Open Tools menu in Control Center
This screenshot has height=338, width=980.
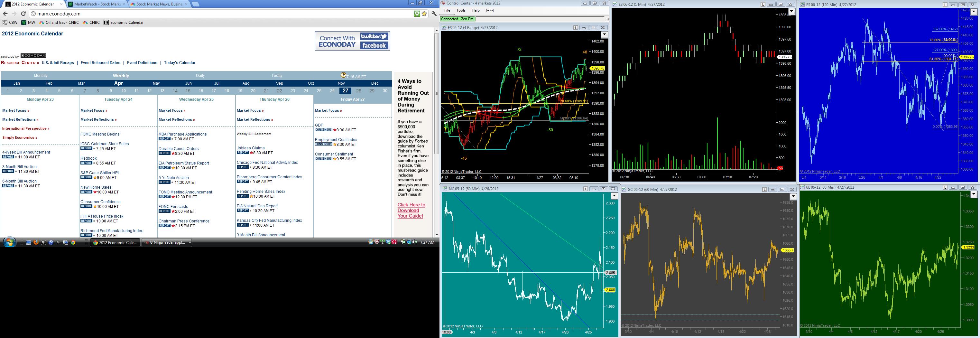coord(461,11)
